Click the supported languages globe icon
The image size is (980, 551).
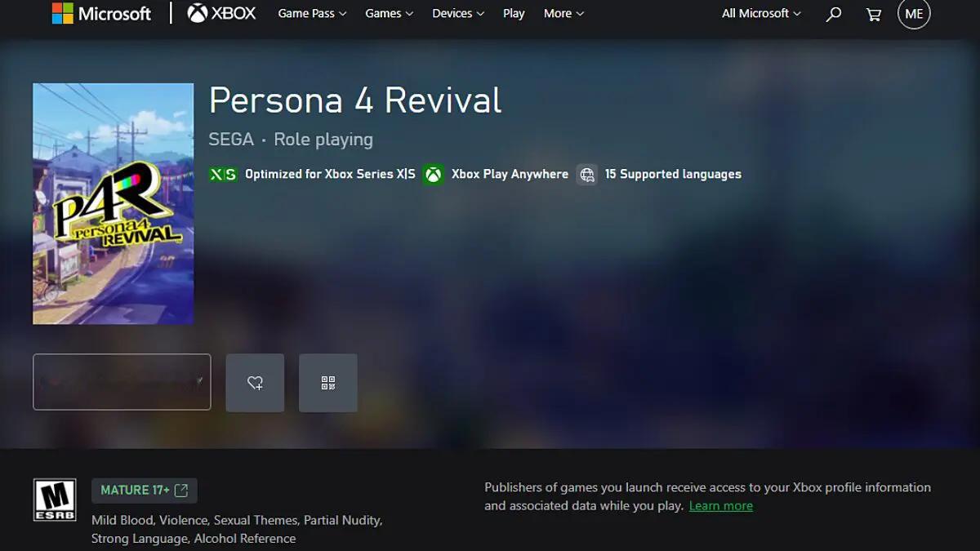pos(586,174)
